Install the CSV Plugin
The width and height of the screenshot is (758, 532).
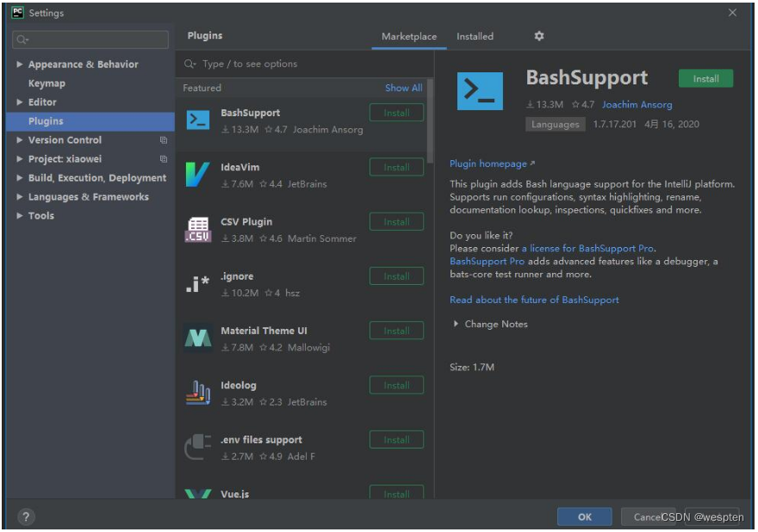coord(396,222)
